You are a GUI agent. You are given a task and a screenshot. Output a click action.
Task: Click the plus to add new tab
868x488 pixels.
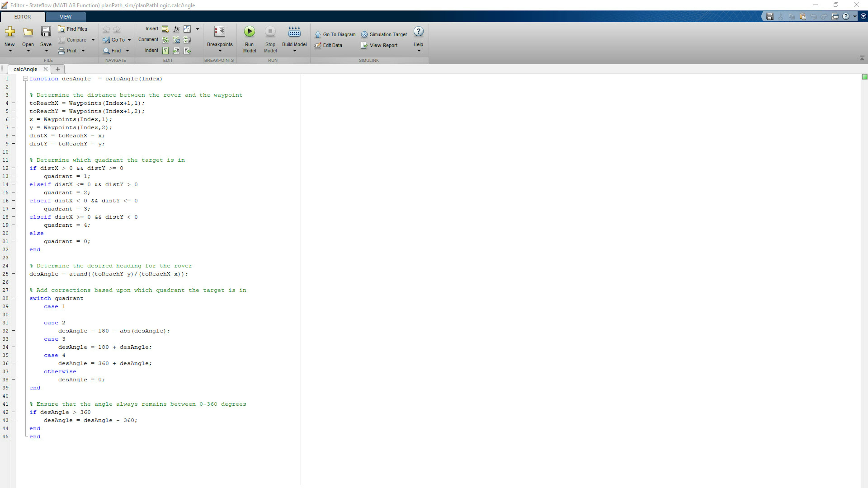(x=58, y=69)
